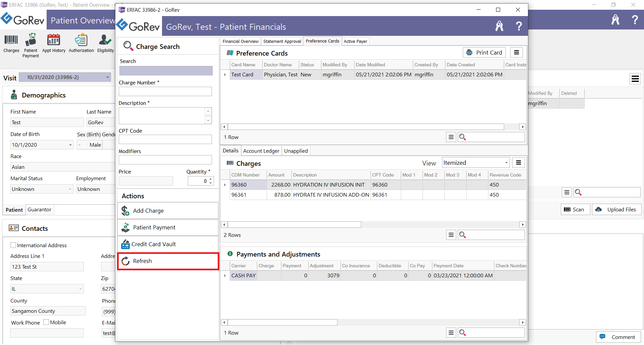
Task: Open grid menu beside Preference Cards 1 Row search
Action: 451,137
